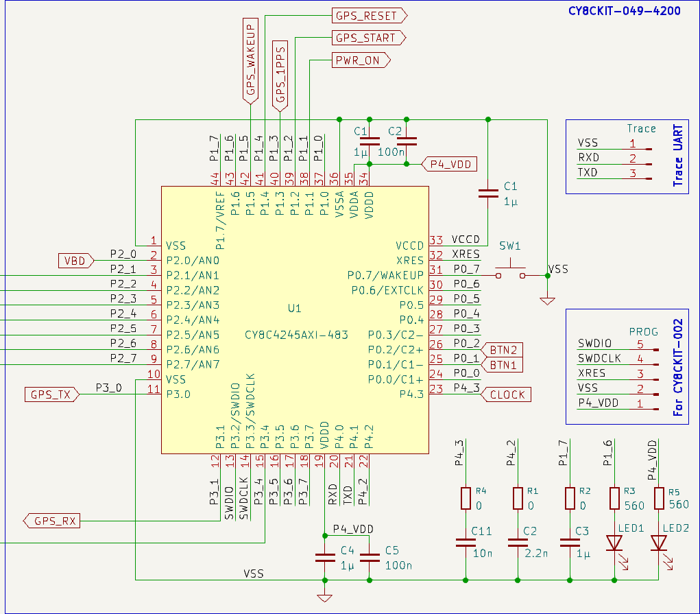Select the CY8C4245AXI-483 part value text
Screen dimensions: 700x614
coord(296,335)
